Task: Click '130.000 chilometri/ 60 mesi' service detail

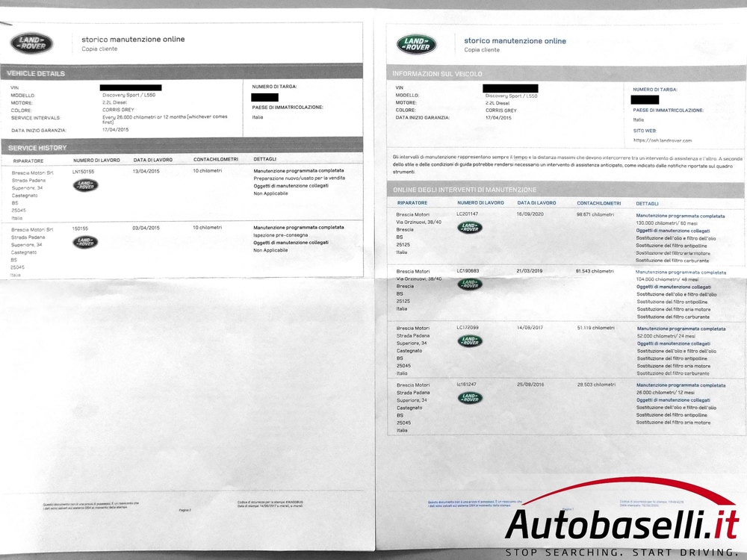Action: [666, 223]
